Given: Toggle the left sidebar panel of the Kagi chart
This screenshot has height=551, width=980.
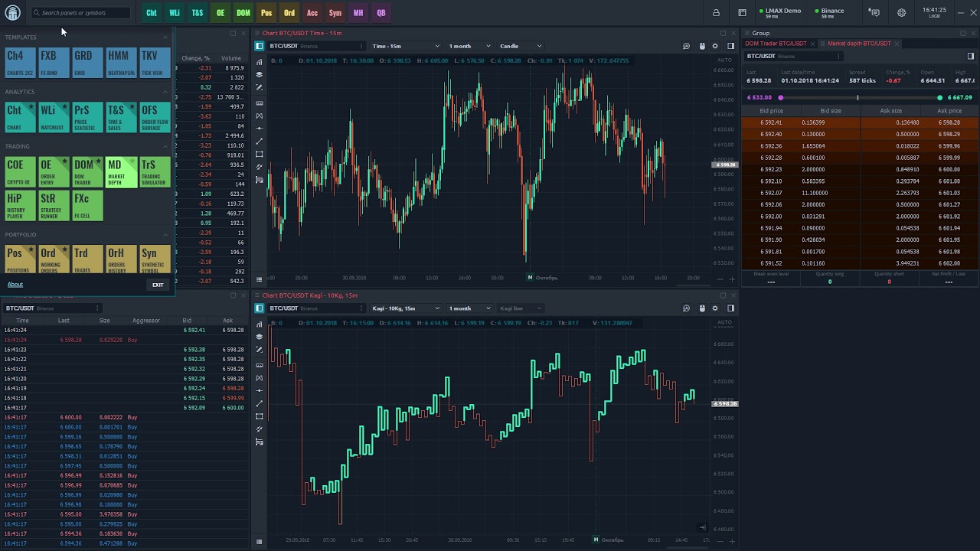Looking at the screenshot, I should tap(260, 308).
